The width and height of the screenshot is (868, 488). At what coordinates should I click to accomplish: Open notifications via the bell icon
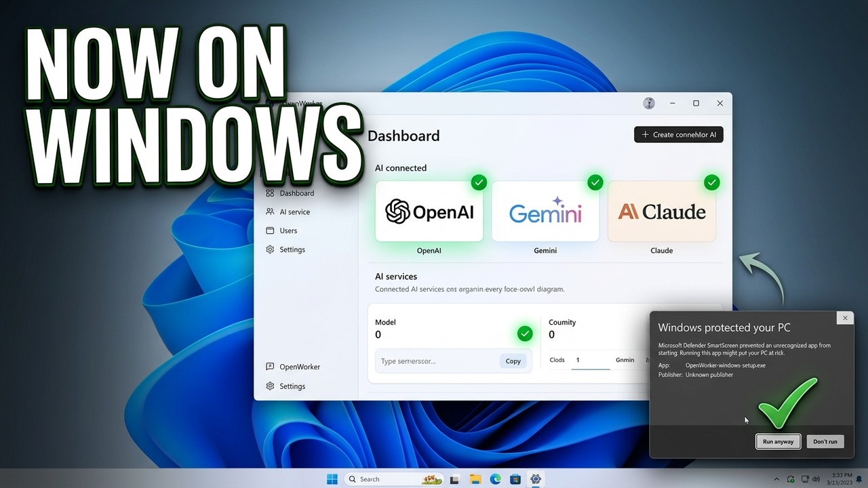pyautogui.click(x=859, y=479)
